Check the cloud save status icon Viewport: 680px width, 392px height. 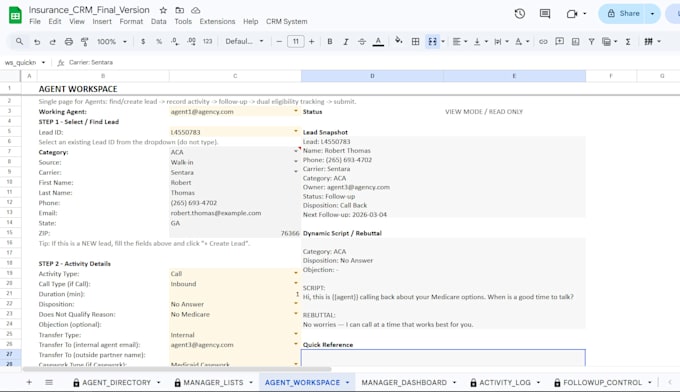click(196, 10)
